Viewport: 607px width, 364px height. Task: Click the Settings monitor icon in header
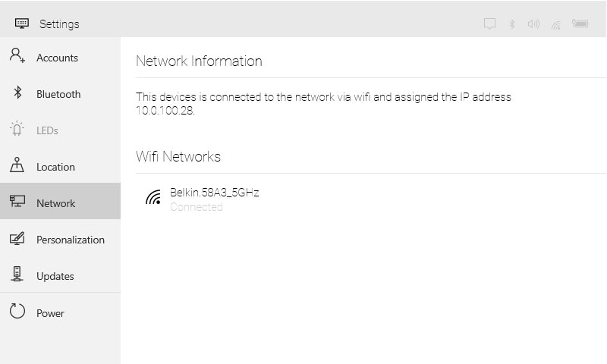tap(22, 24)
